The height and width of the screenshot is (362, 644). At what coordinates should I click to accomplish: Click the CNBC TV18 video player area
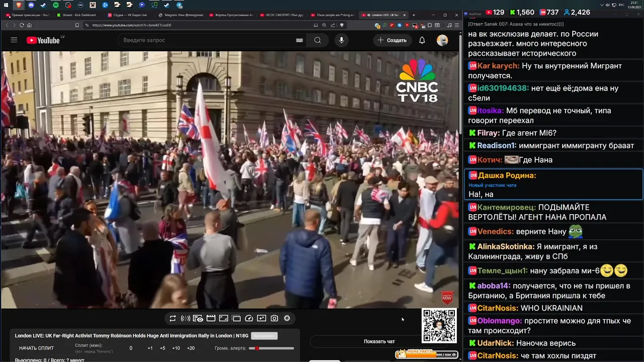[x=230, y=179]
